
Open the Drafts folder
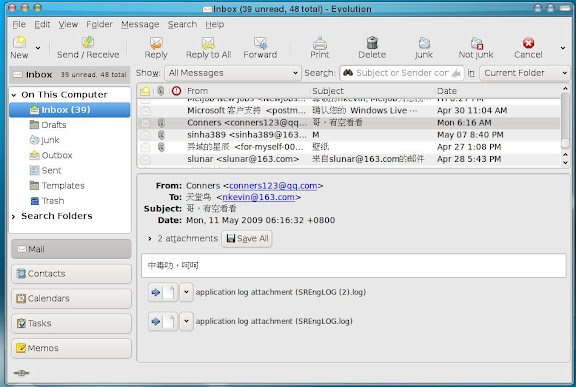[48, 125]
